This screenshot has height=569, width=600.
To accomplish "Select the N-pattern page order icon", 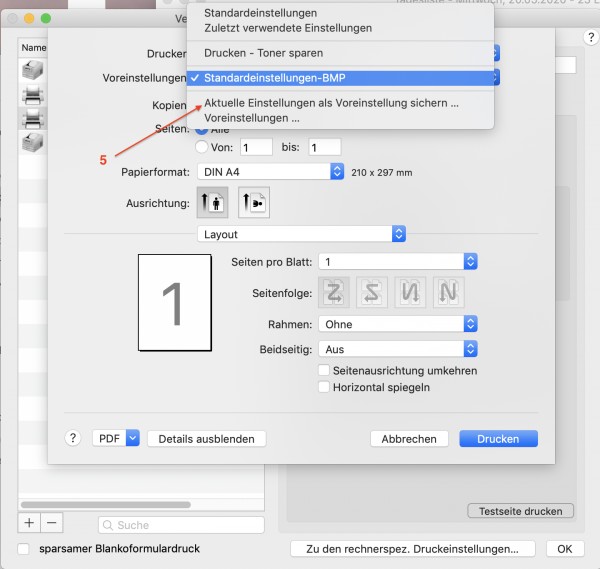I will click(448, 293).
